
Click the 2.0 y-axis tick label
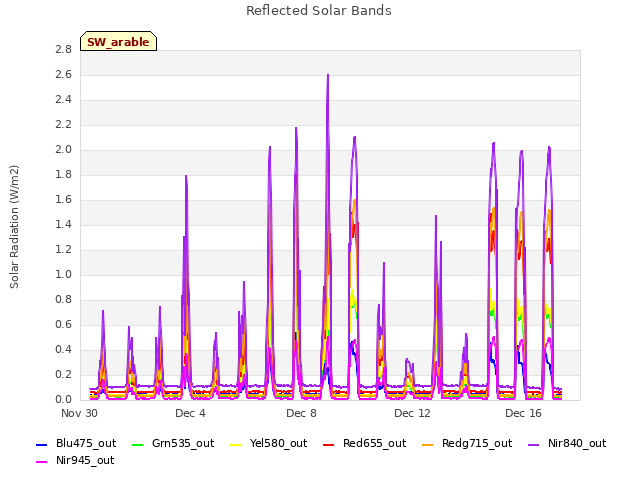click(x=64, y=150)
